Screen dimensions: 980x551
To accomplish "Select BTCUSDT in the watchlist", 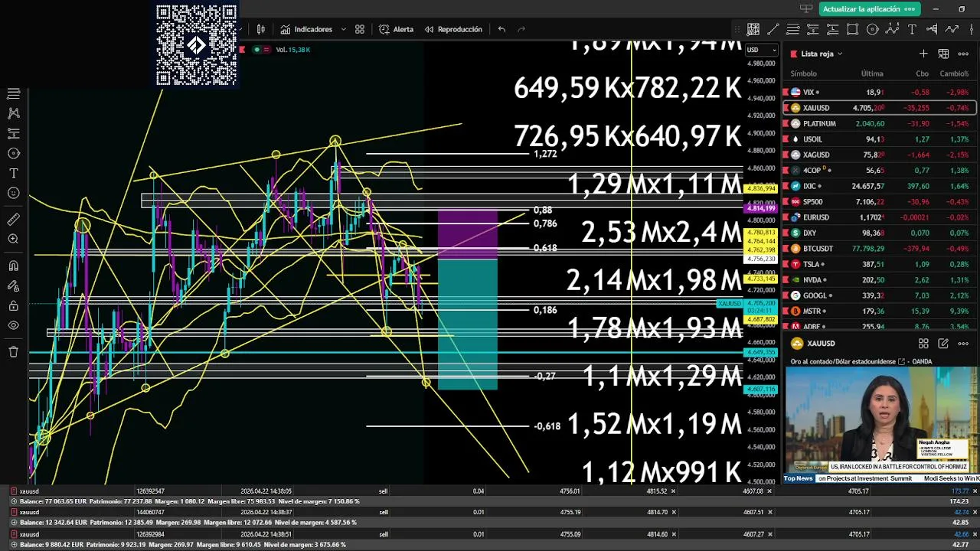I will point(879,248).
